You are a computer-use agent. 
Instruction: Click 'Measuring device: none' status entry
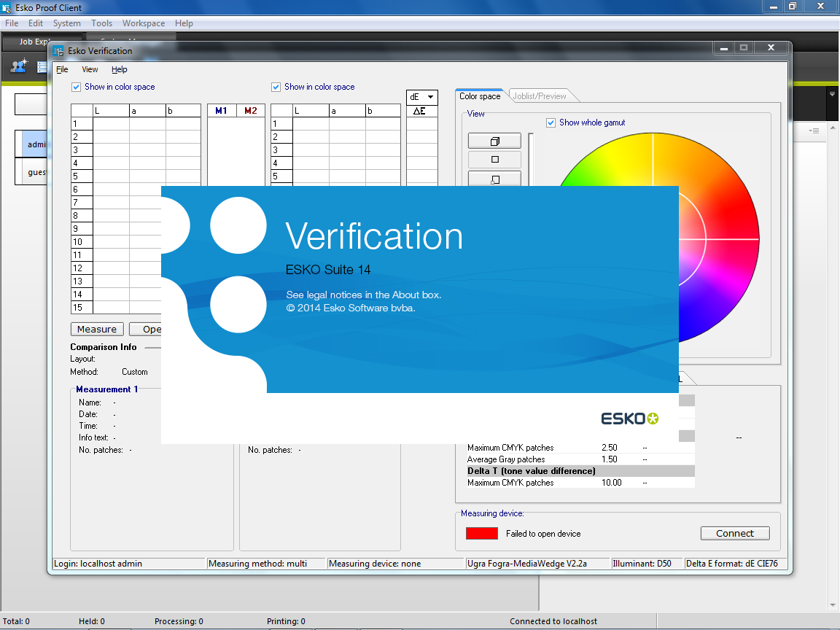tap(395, 564)
